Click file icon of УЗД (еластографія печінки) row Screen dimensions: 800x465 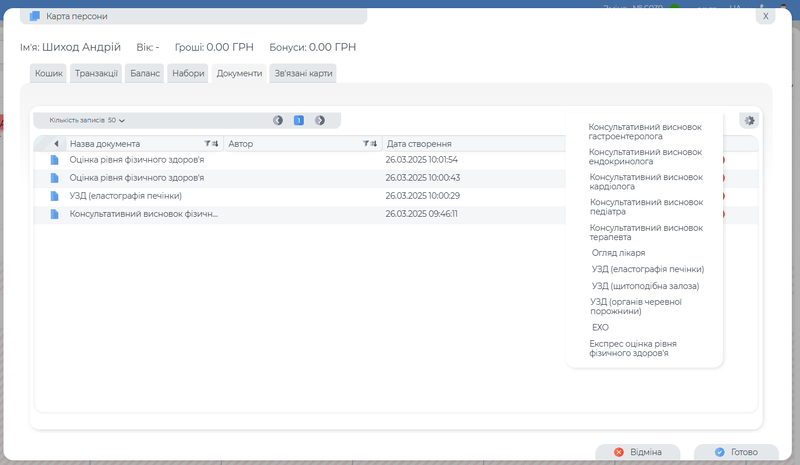tap(55, 196)
